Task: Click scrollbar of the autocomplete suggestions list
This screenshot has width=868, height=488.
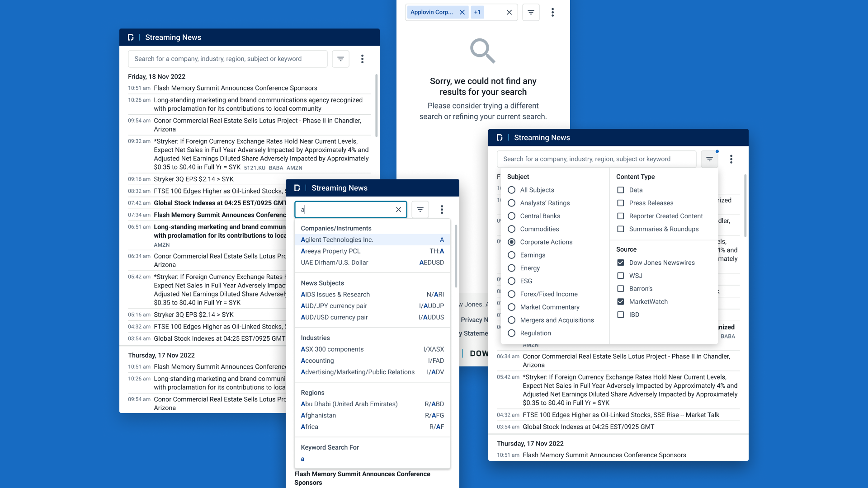Action: (456, 256)
